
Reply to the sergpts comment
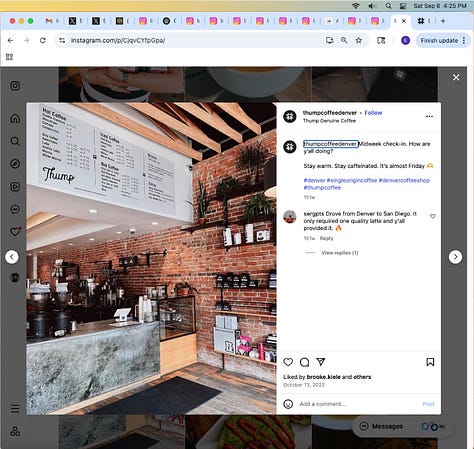click(x=326, y=238)
